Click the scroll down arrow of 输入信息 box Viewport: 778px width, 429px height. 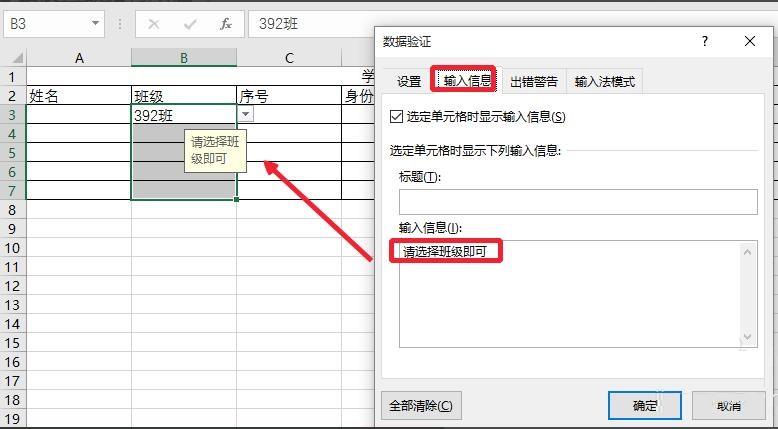[748, 337]
